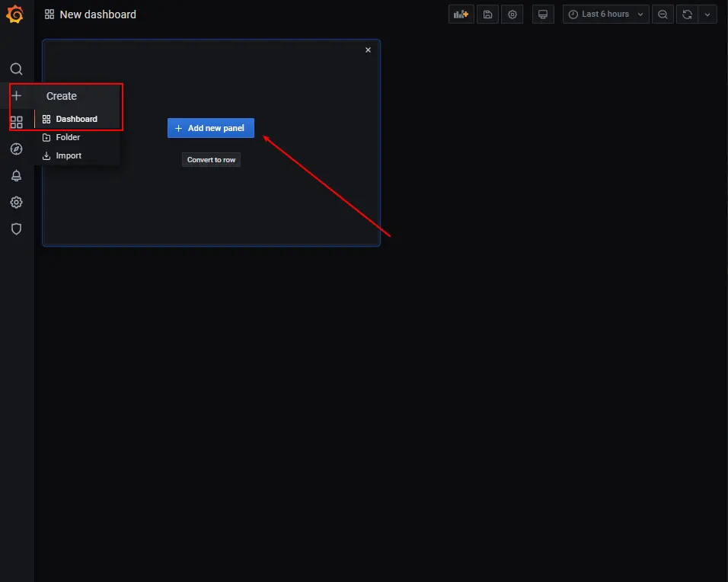Open Configuration gear in the sidebar
728x582 pixels.
coord(16,203)
